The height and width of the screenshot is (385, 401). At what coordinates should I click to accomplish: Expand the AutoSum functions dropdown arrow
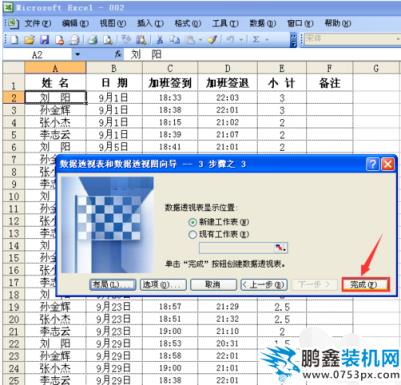267,40
